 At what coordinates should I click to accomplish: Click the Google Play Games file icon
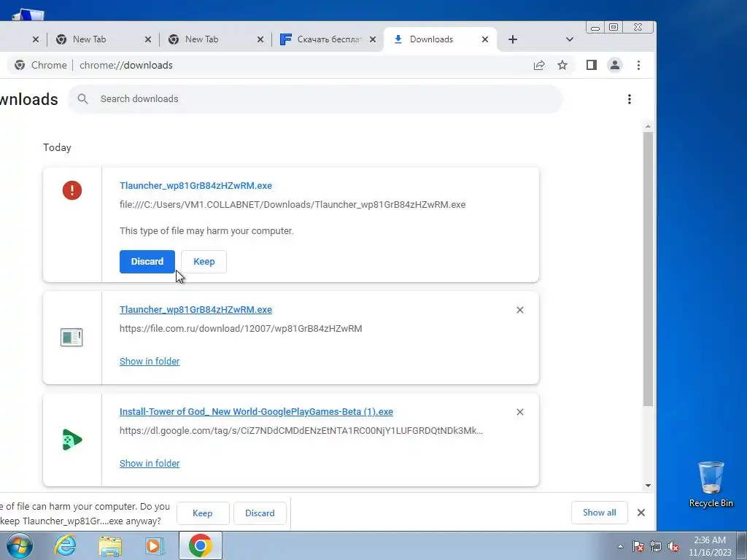(72, 440)
